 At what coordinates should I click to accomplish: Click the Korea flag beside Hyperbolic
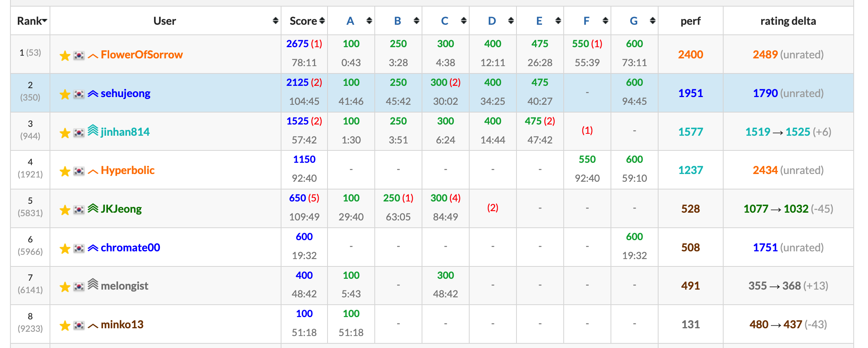pyautogui.click(x=79, y=171)
